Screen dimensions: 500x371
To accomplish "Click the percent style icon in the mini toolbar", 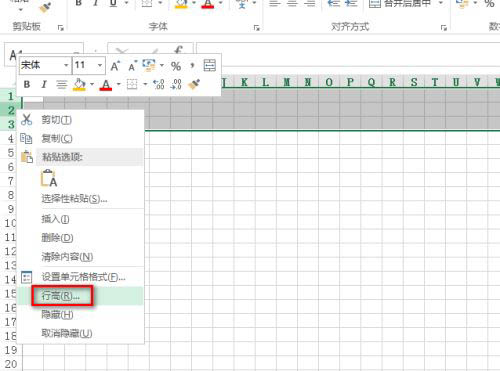I will click(176, 66).
